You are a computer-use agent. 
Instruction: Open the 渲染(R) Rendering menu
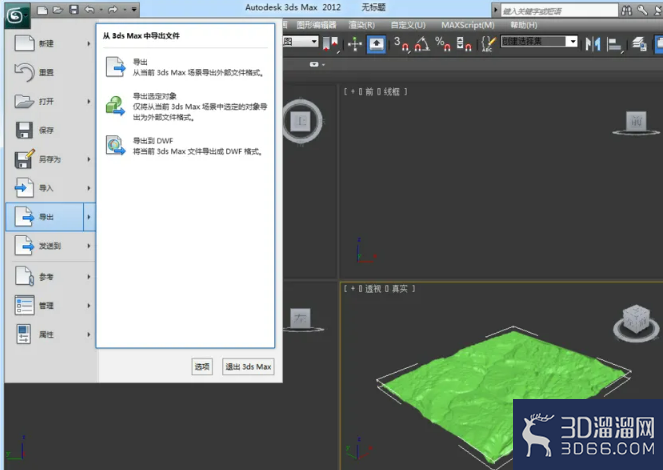(362, 25)
